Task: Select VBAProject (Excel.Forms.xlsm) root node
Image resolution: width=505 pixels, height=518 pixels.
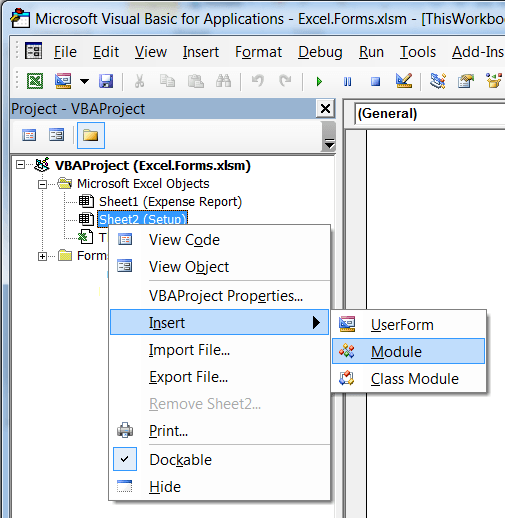Action: click(x=152, y=165)
